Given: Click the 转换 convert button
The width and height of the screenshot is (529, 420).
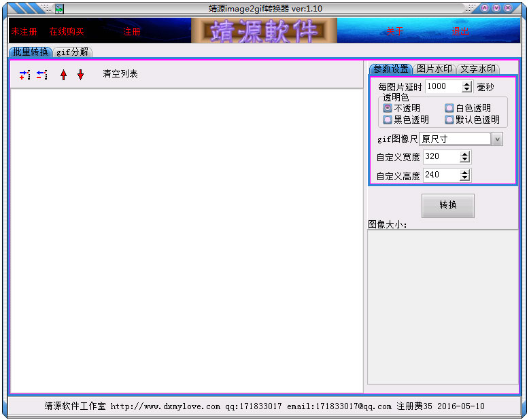Looking at the screenshot, I should (x=447, y=205).
